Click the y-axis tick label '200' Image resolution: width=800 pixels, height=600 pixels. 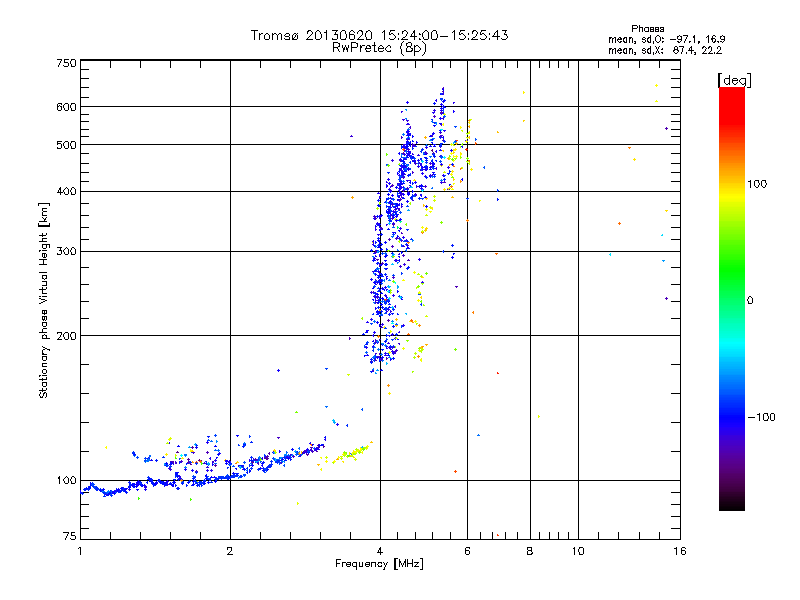[66, 336]
